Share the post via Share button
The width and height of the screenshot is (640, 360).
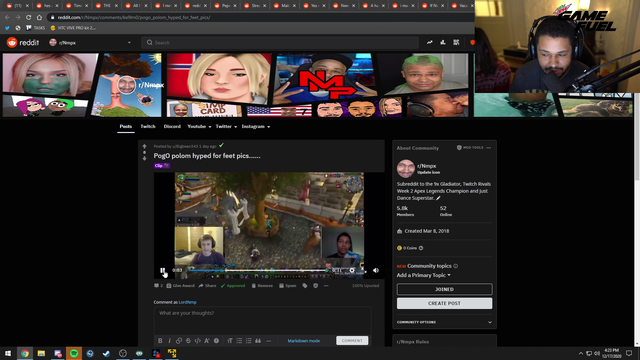point(207,286)
